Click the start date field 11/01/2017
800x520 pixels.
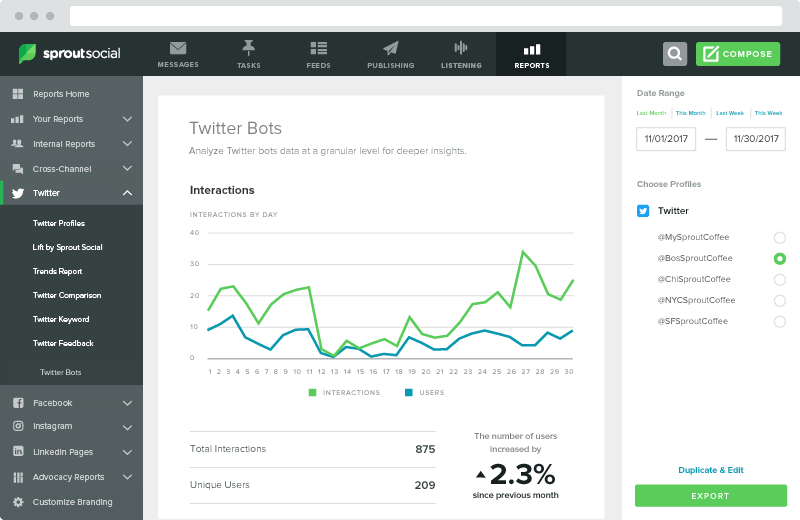[665, 139]
